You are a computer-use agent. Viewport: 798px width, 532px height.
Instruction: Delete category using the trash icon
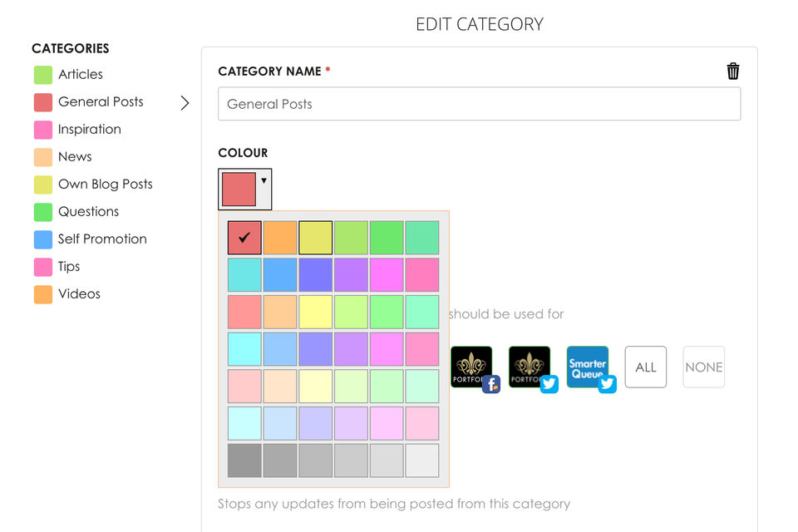pyautogui.click(x=733, y=71)
